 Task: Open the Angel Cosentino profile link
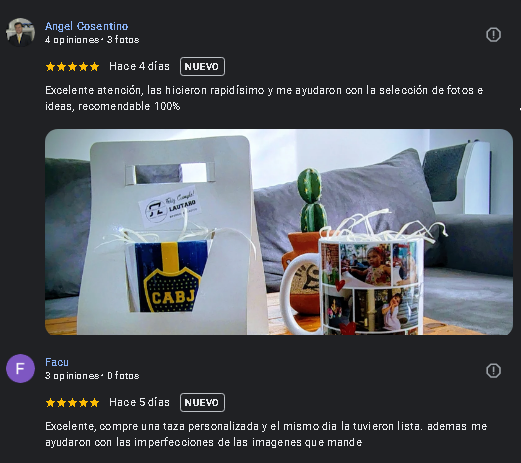87,26
